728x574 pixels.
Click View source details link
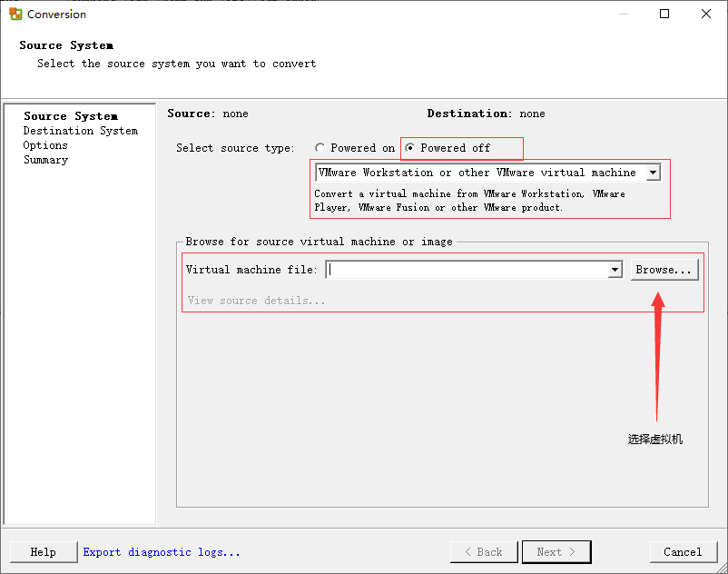(x=256, y=301)
